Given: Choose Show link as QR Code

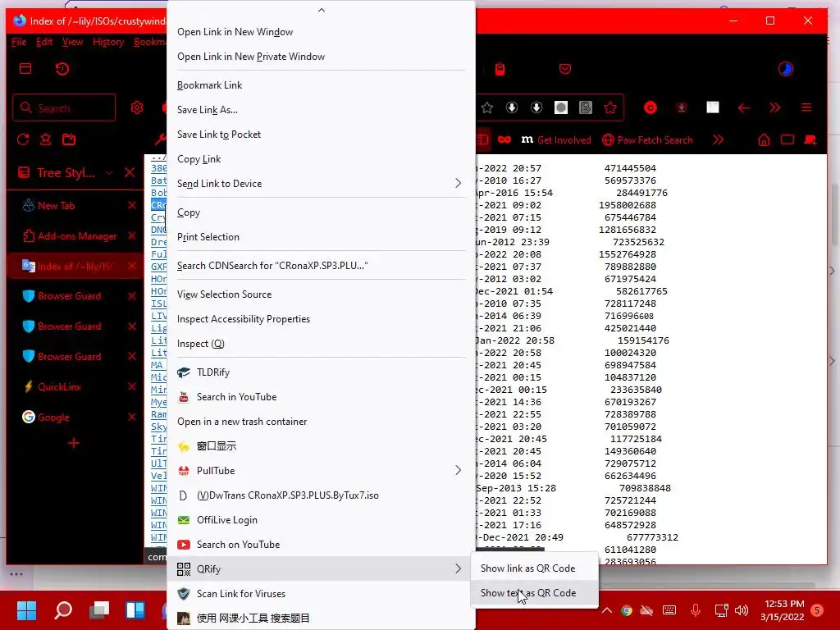Looking at the screenshot, I should tap(527, 568).
